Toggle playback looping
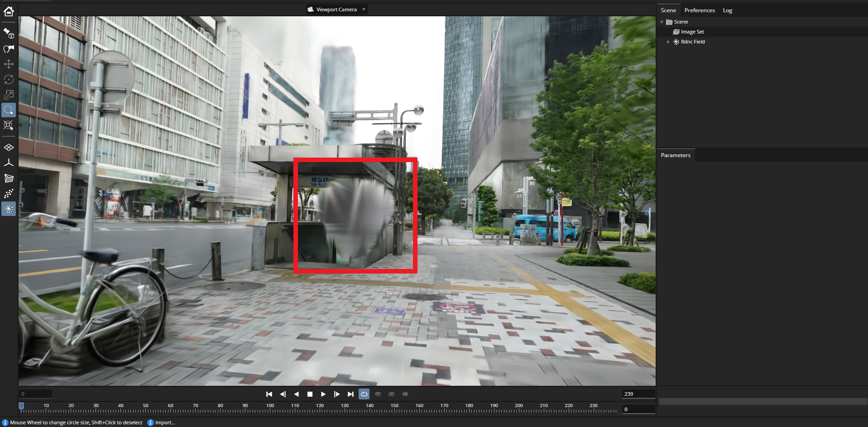Screen dimensions: 868x427 click(364, 394)
